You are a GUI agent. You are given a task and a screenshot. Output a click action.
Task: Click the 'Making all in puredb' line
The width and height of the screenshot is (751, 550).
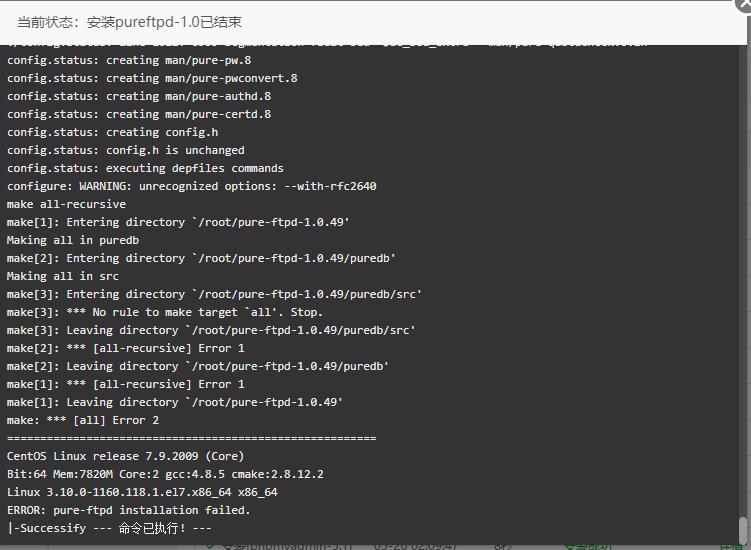click(73, 240)
